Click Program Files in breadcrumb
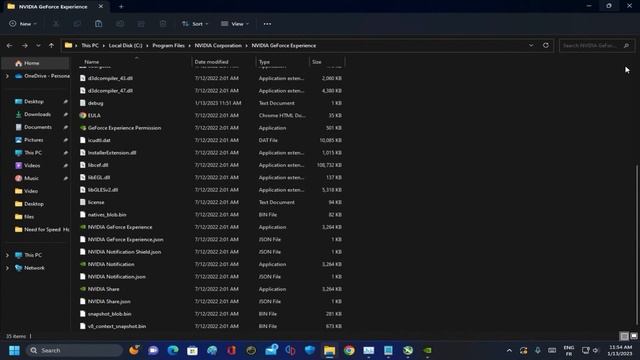Image resolution: width=640 pixels, height=360 pixels. click(168, 45)
